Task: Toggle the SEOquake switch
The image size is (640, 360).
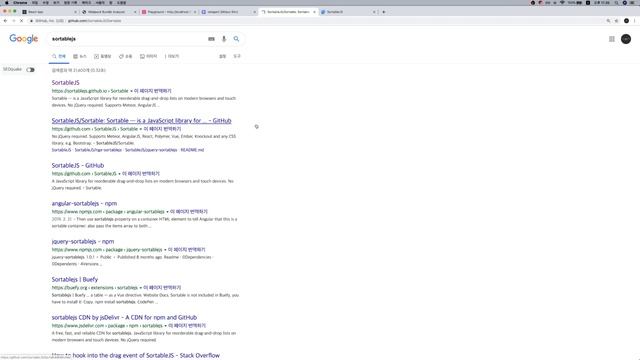Action: 31,70
